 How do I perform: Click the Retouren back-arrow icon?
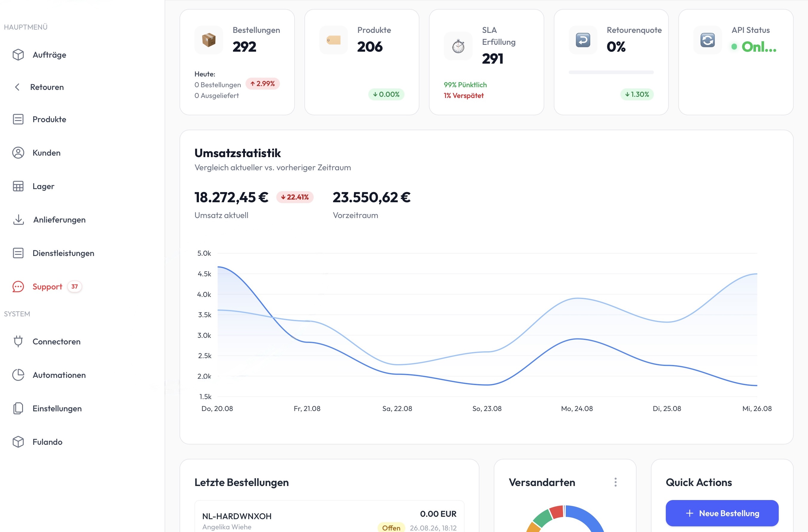click(17, 87)
